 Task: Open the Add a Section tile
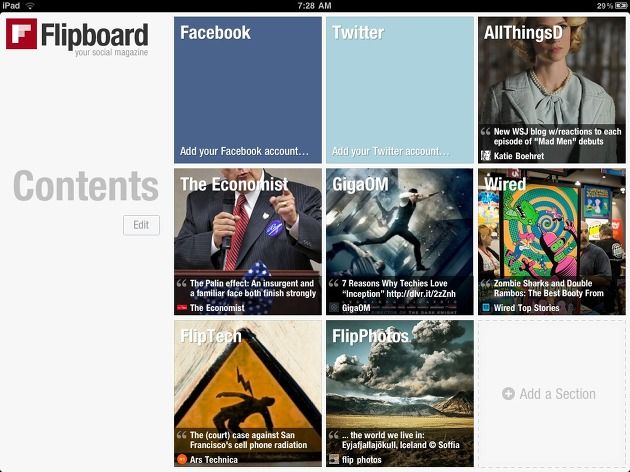click(x=551, y=394)
